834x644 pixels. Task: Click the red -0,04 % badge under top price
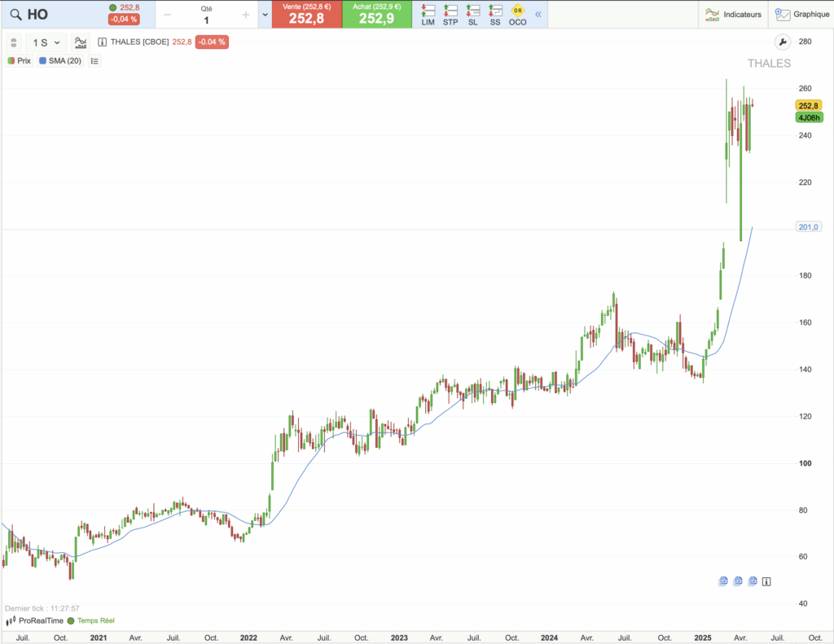coord(124,20)
